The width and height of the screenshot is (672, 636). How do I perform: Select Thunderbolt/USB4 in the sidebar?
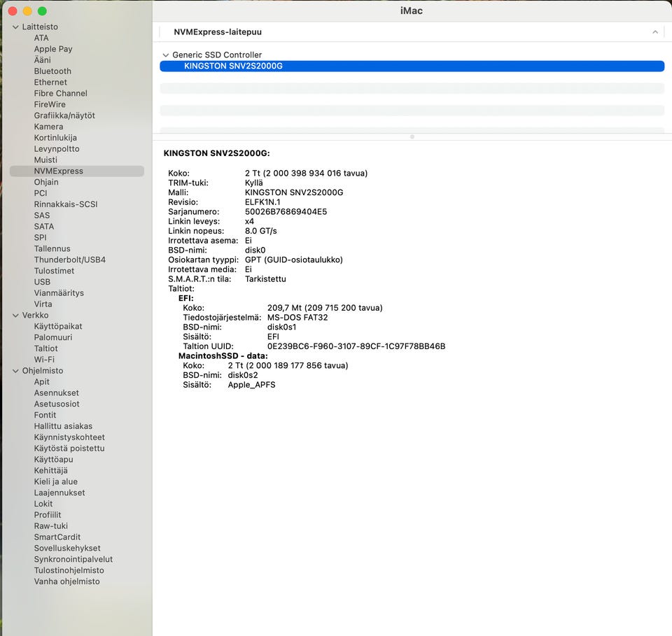70,260
